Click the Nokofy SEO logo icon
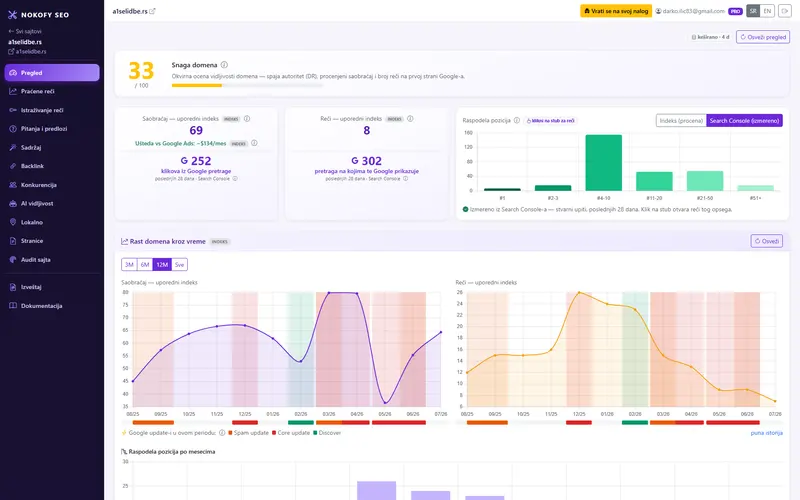Viewport: 800px width, 500px height. 12,15
